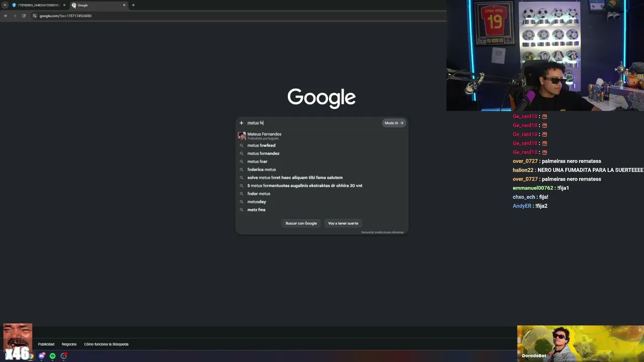Image resolution: width=644 pixels, height=362 pixels.
Task: Click search icon beside '5 metus fermentuotas'
Action: point(242,186)
